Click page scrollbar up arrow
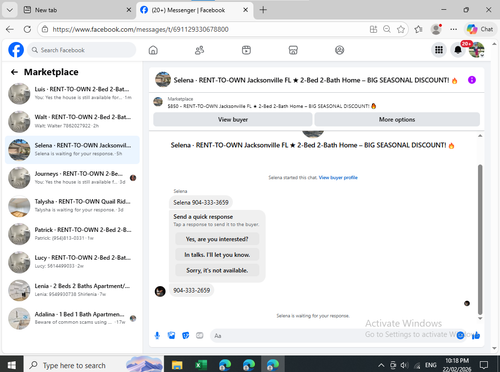500x372 pixels. point(494,44)
